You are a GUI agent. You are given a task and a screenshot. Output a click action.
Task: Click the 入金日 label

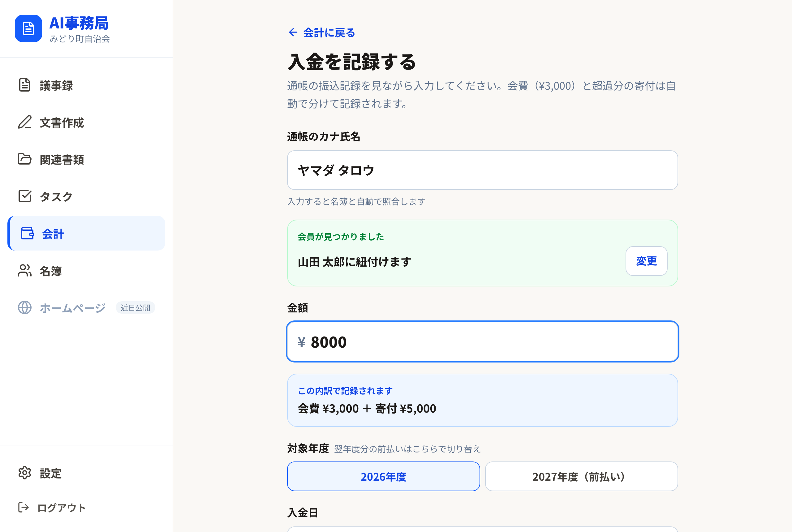pyautogui.click(x=303, y=512)
